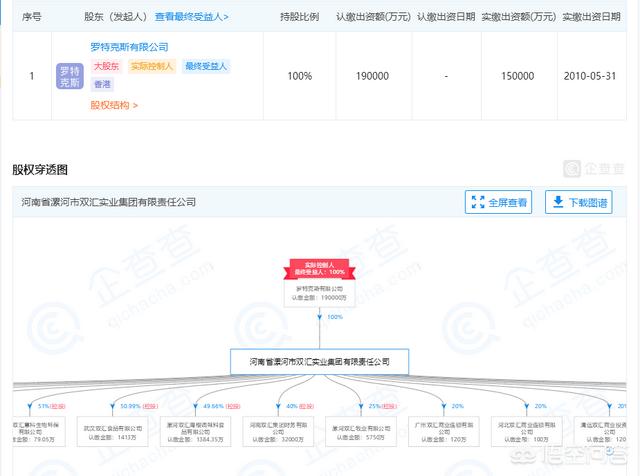The image size is (640, 476).
Task: Expand 股权结构 link
Action: pyautogui.click(x=114, y=105)
